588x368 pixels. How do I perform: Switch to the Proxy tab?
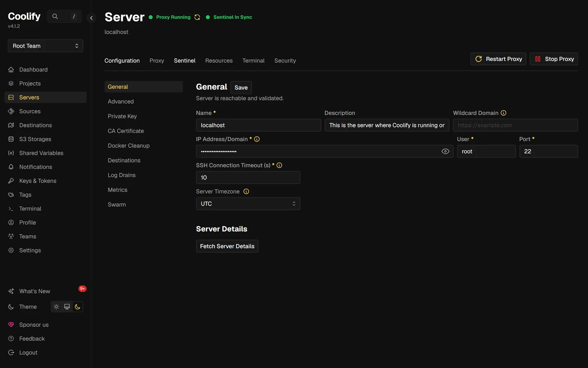click(x=157, y=61)
